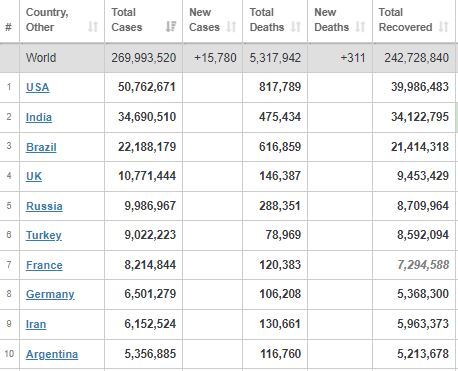This screenshot has height=371, width=458.
Task: Select World recovered 242,728,840
Action: point(417,58)
